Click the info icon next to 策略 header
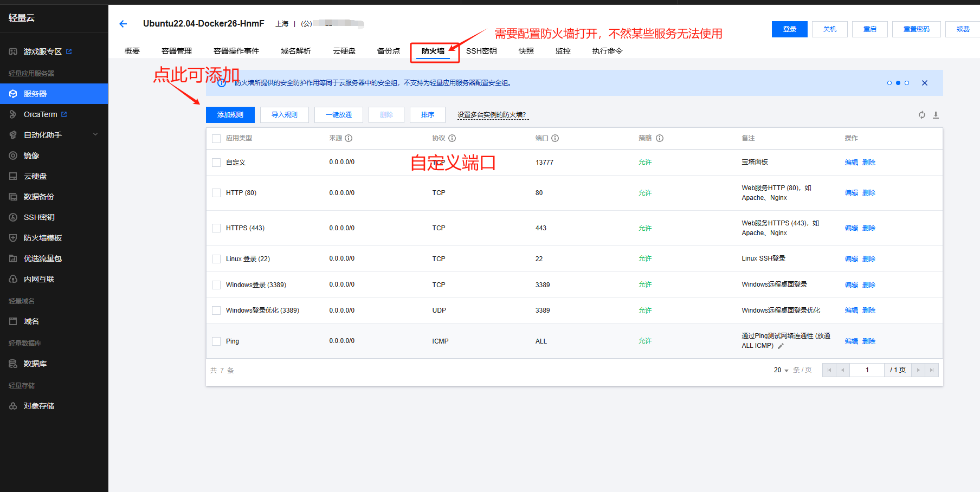The width and height of the screenshot is (980, 492). coord(660,138)
